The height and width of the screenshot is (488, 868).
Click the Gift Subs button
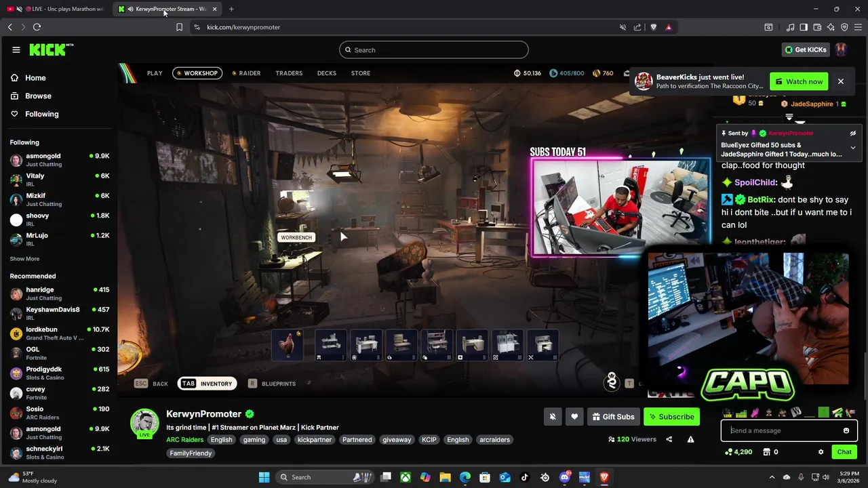click(x=613, y=417)
